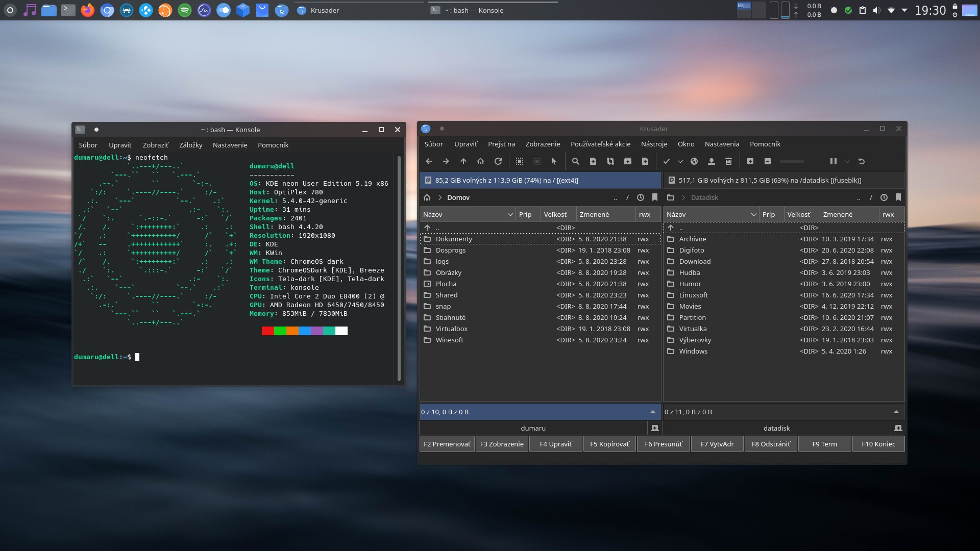Click the Synchronize directories icon in toolbar
The height and width of the screenshot is (551, 980).
tap(610, 161)
